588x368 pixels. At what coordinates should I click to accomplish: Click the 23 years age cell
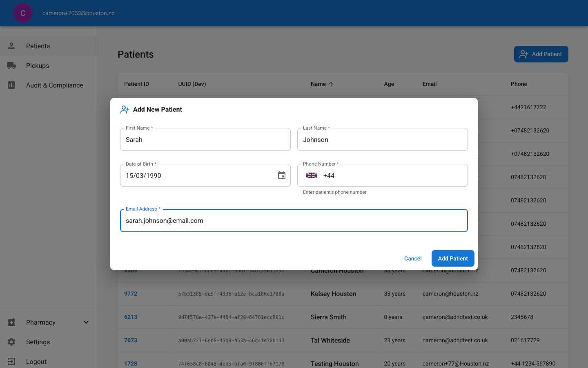point(395,340)
